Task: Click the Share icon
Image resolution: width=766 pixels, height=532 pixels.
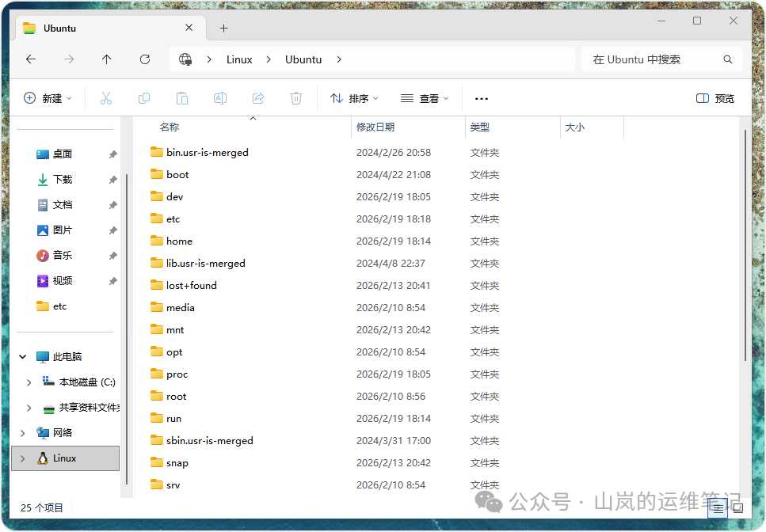Action: (258, 99)
